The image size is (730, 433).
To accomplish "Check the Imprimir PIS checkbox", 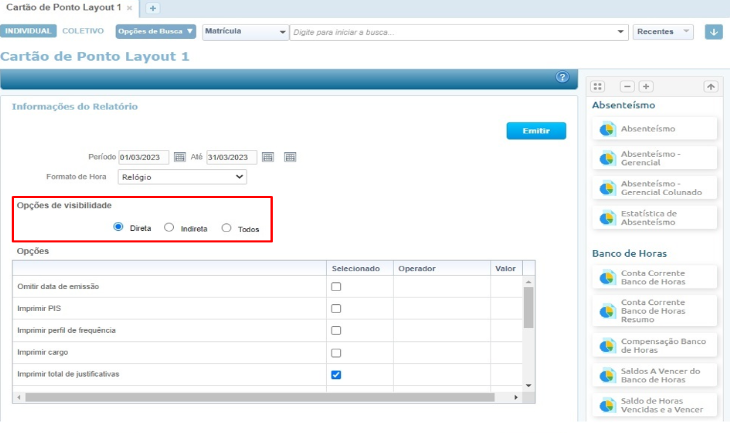I will 336,308.
